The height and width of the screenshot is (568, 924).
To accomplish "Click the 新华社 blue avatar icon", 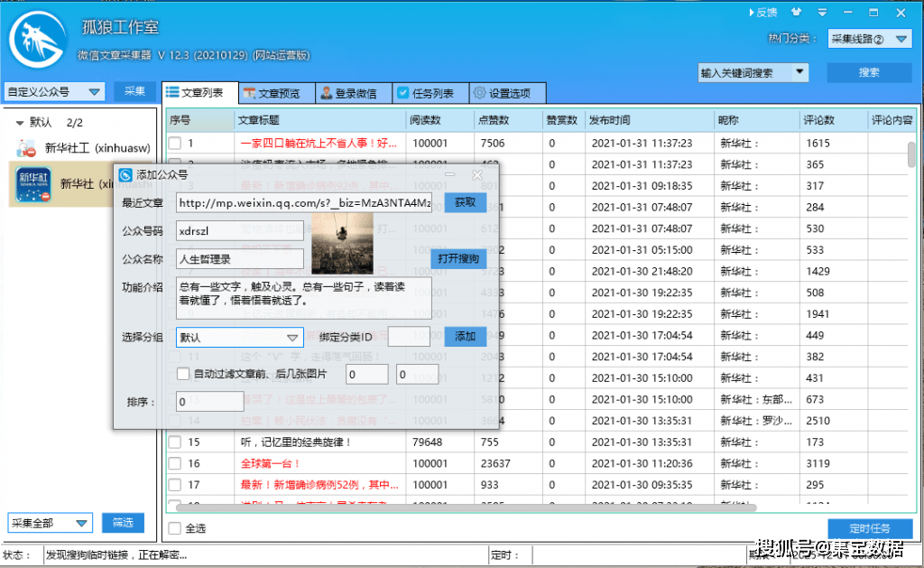I will tap(33, 184).
